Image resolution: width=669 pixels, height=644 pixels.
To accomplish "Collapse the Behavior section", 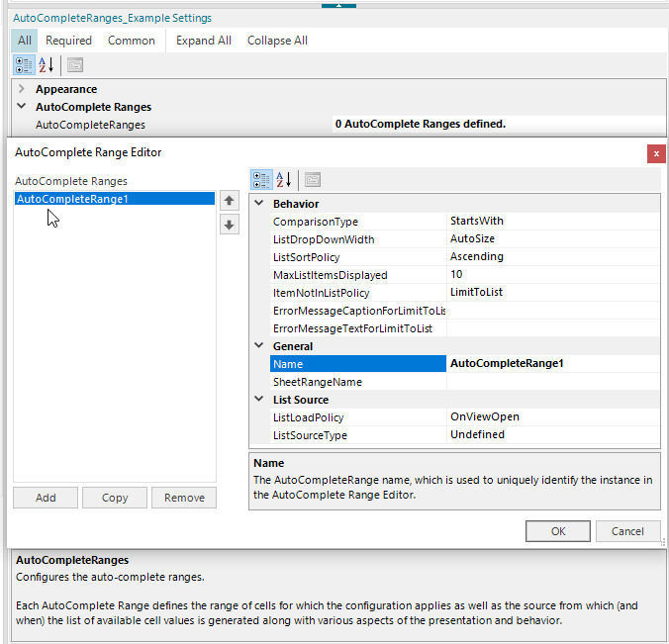I will click(x=258, y=204).
